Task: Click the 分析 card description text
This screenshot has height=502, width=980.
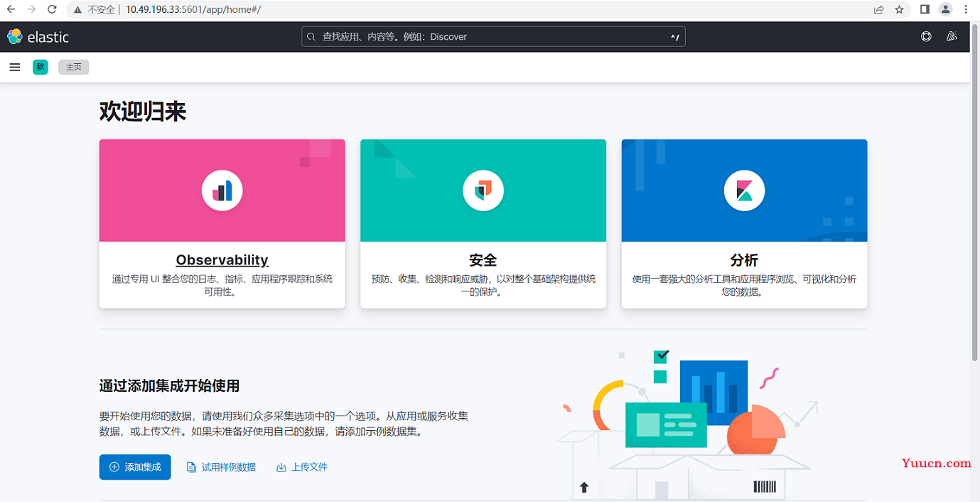Action: [x=744, y=286]
